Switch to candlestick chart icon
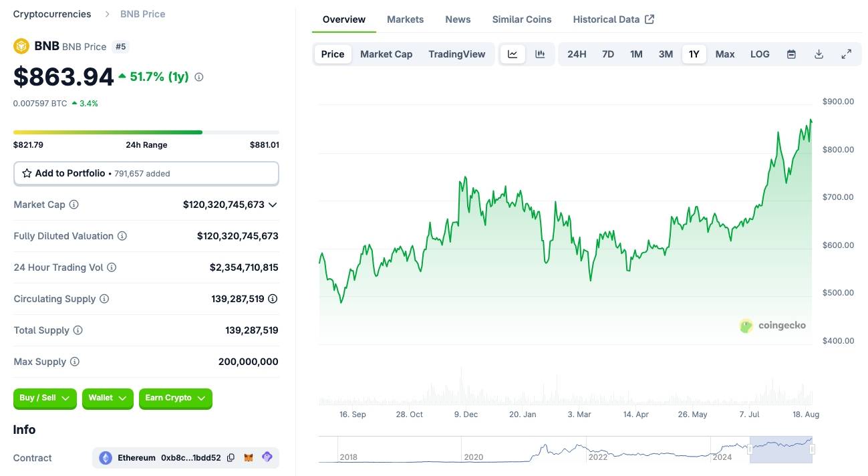868x476 pixels. coord(540,54)
